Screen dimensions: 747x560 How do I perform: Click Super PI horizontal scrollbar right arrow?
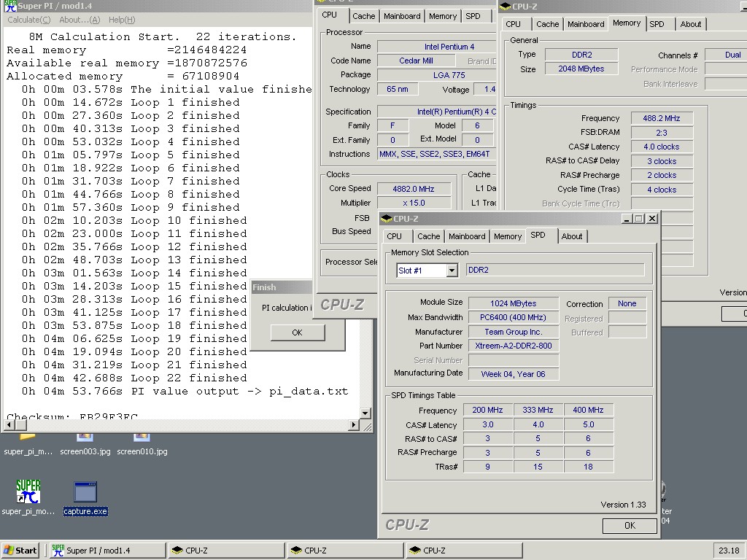pyautogui.click(x=353, y=424)
